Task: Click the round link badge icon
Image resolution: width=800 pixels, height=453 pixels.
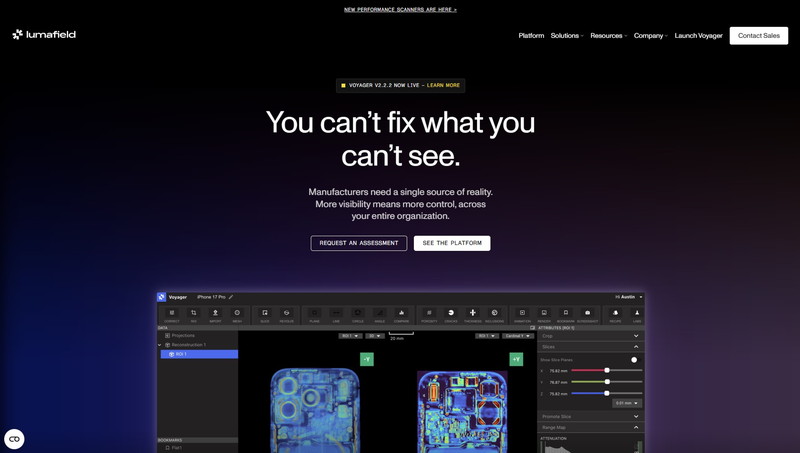Action: (14, 439)
